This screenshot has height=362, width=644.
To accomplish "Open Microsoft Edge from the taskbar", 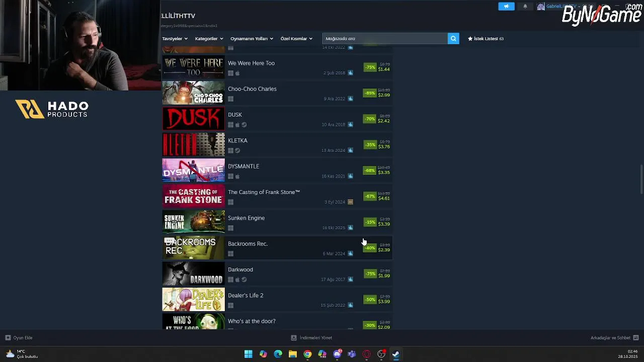I will click(x=278, y=354).
